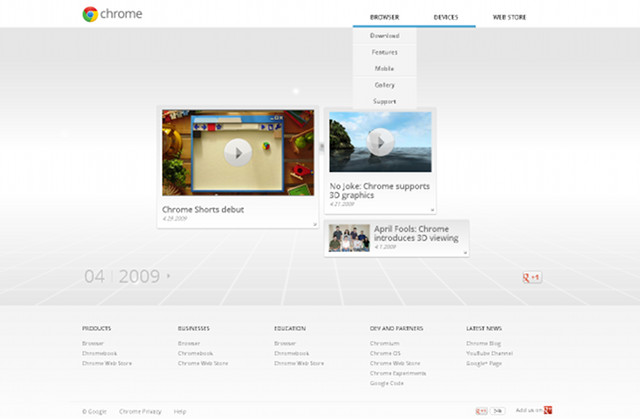The height and width of the screenshot is (419, 640).
Task: Open the Google Code footer link
Action: click(x=387, y=383)
